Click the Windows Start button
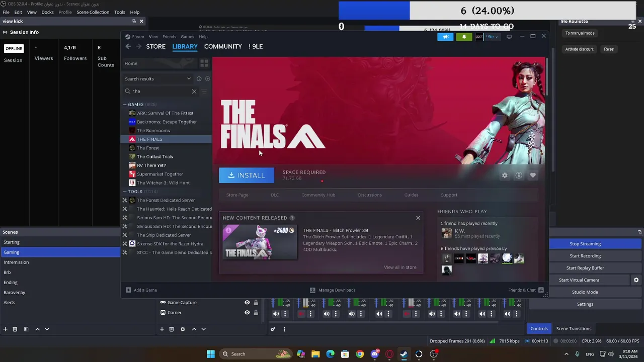 click(211, 354)
